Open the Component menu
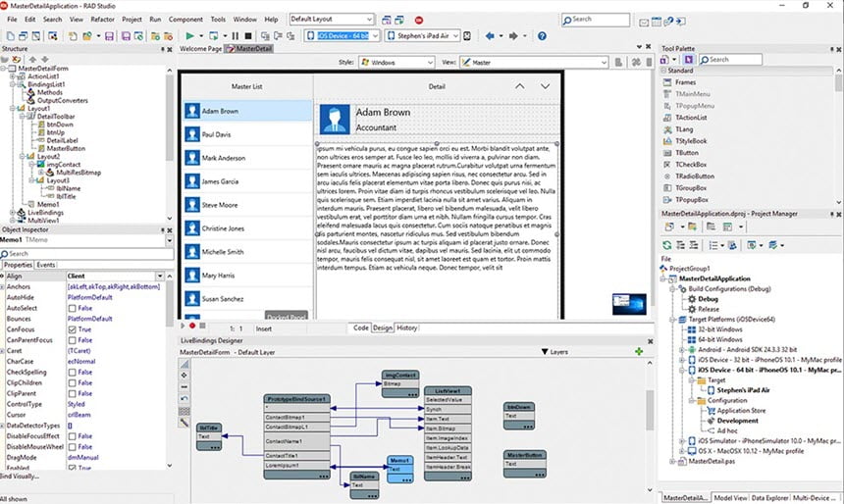The image size is (844, 504). pyautogui.click(x=185, y=20)
